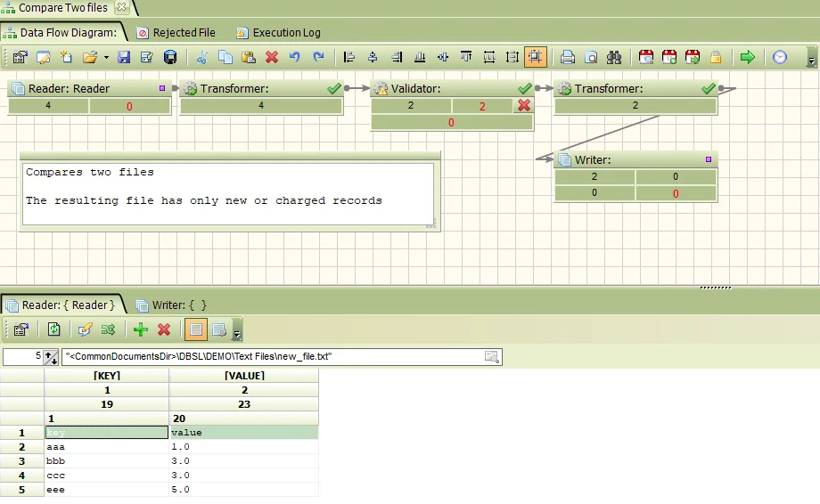Select the Reader: Reader node header
820x504 pixels.
pos(89,88)
